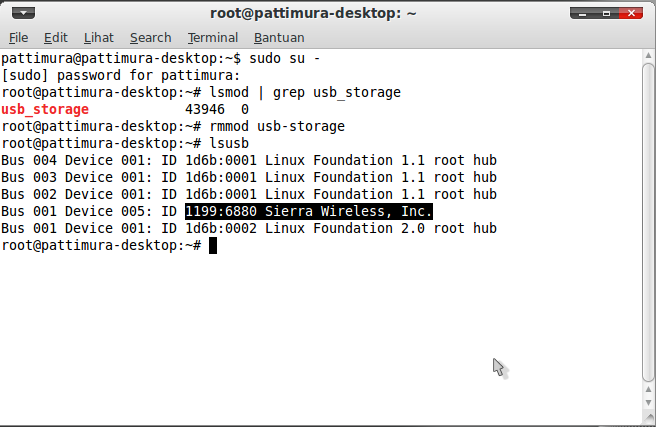
Task: Click the Bus 004 Device 001 line
Action: pos(248,160)
